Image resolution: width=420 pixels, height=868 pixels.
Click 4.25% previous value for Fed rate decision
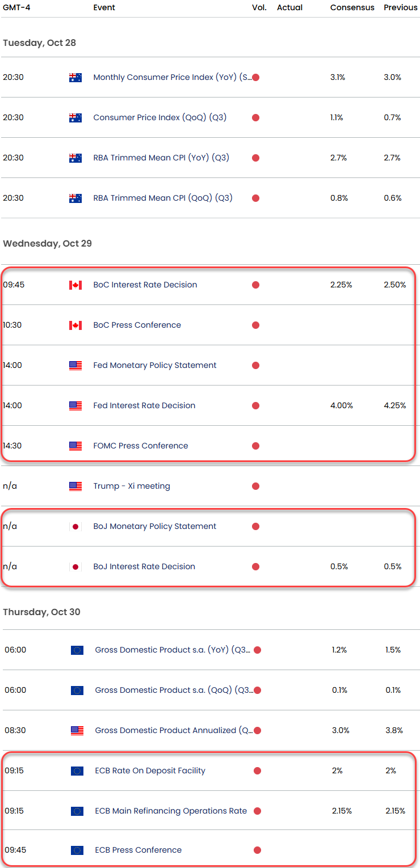tap(394, 406)
